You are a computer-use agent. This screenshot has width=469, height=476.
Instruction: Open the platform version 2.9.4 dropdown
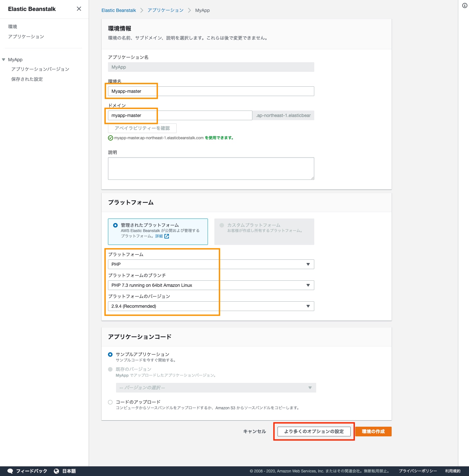pyautogui.click(x=211, y=306)
